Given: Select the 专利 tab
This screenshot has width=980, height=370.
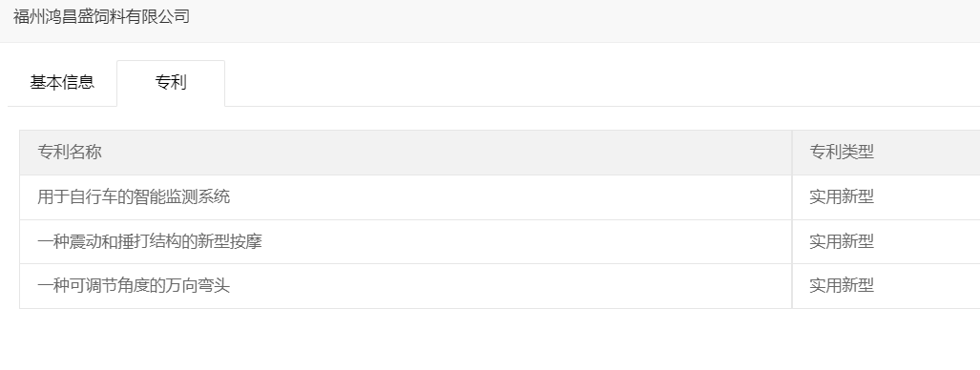Looking at the screenshot, I should 171,83.
